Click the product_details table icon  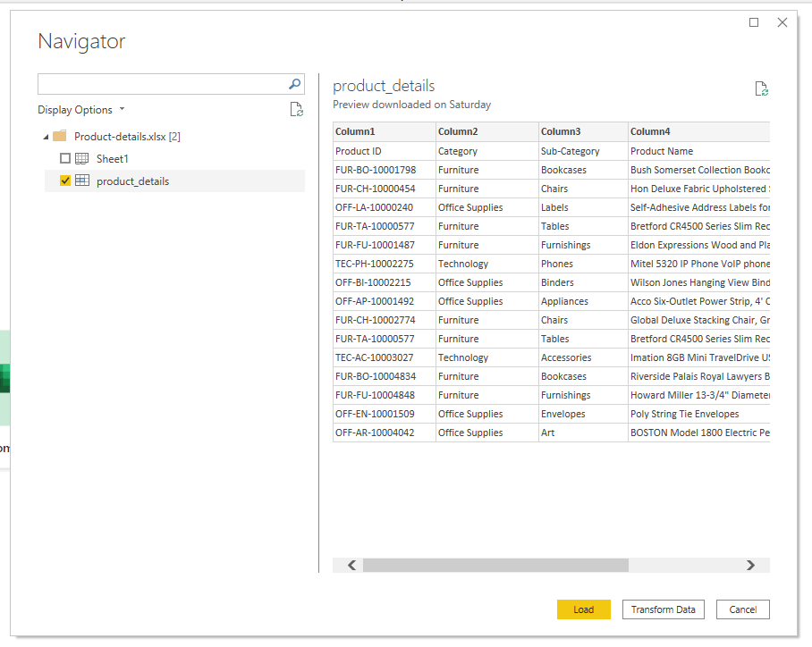(81, 181)
